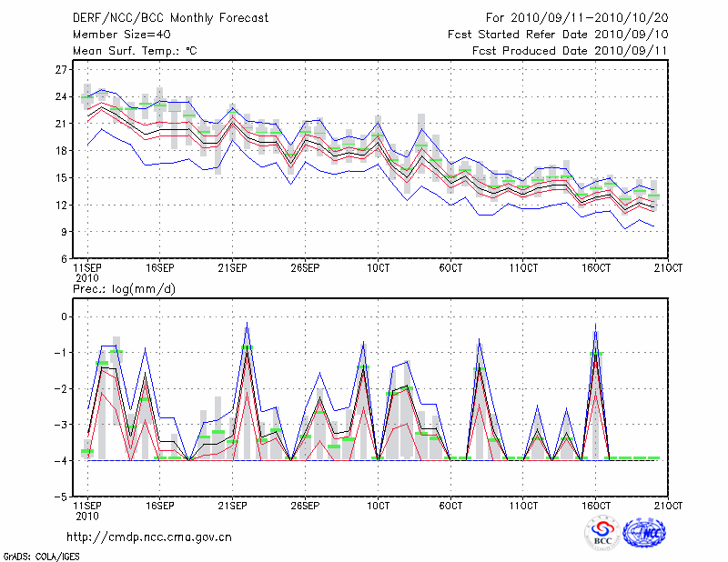Click 21OCT on the temperature chart axis

pos(669,269)
